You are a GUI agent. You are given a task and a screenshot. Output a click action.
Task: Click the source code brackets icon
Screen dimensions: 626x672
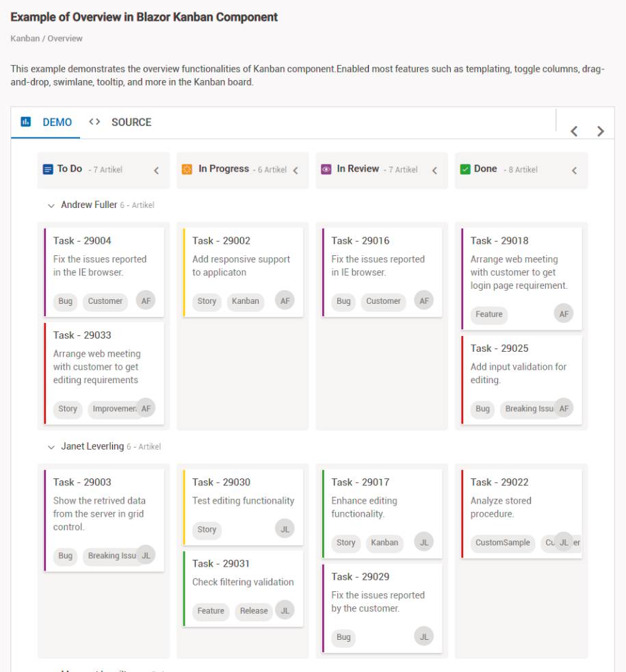95,122
